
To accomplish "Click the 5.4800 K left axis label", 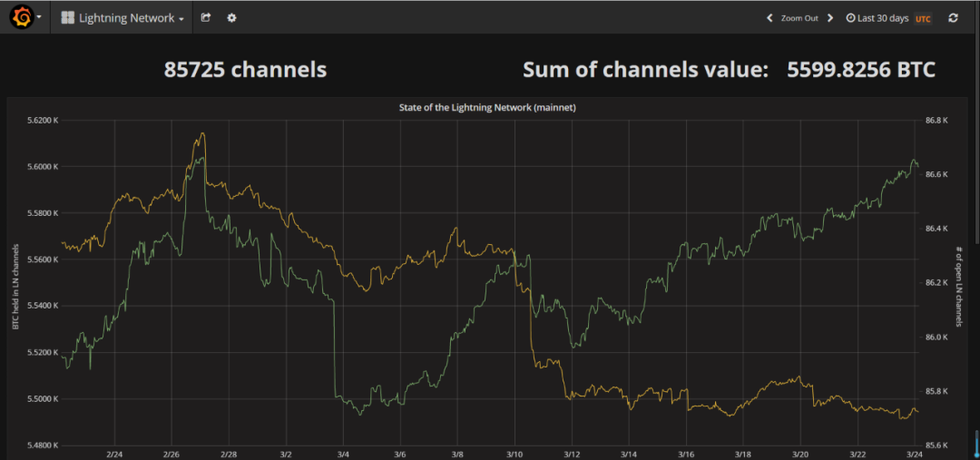I will 44,445.
